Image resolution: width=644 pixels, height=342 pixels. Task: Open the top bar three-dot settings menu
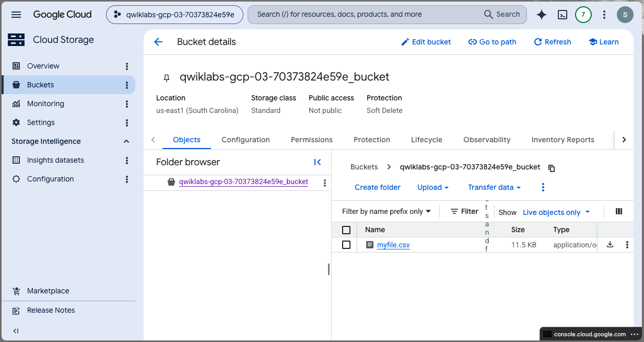604,15
